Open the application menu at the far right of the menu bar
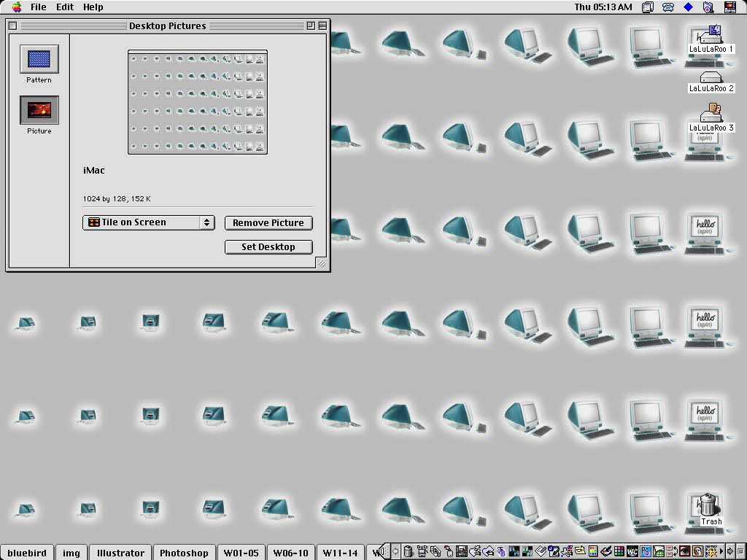This screenshot has height=560, width=747. click(x=729, y=7)
